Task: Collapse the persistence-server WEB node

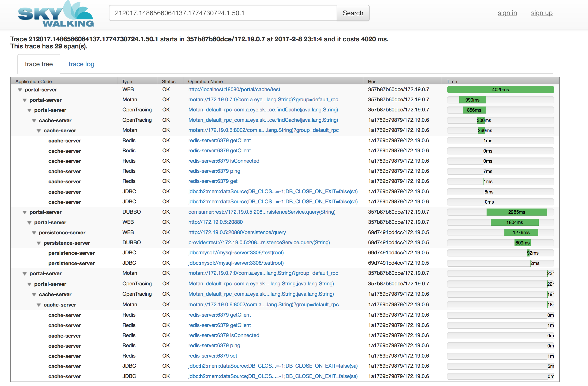Action: (34, 233)
